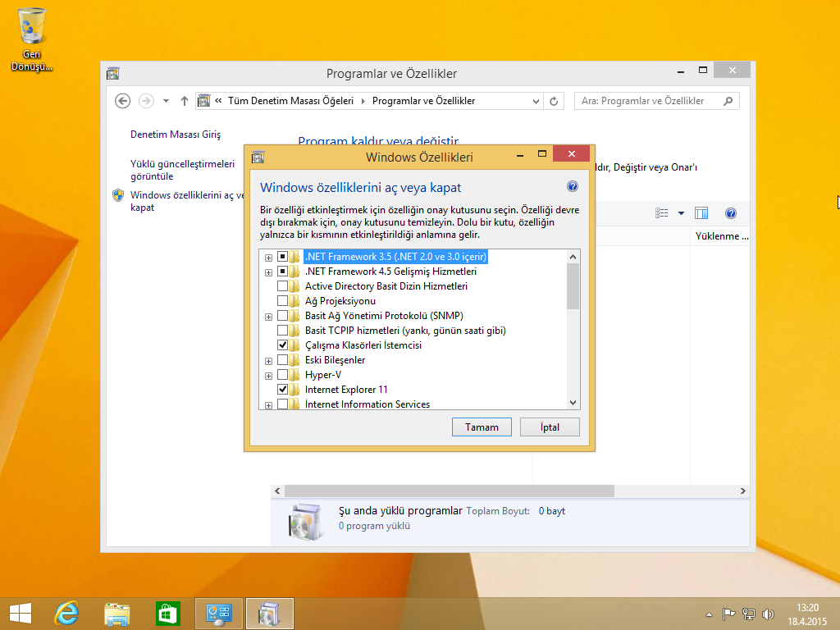Enable Hyper-V checkbox
The height and width of the screenshot is (630, 840).
(282, 374)
